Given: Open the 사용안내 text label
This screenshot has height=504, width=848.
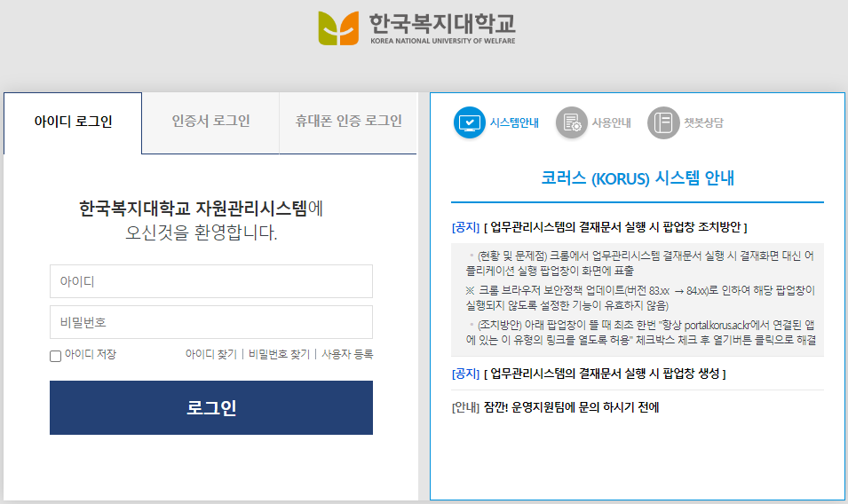Looking at the screenshot, I should click(612, 123).
